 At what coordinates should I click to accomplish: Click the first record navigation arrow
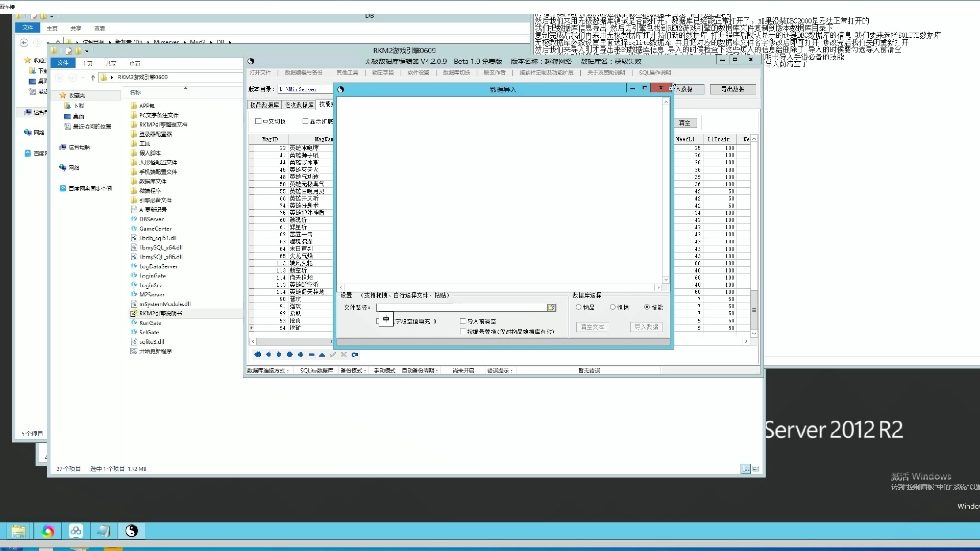(x=257, y=355)
